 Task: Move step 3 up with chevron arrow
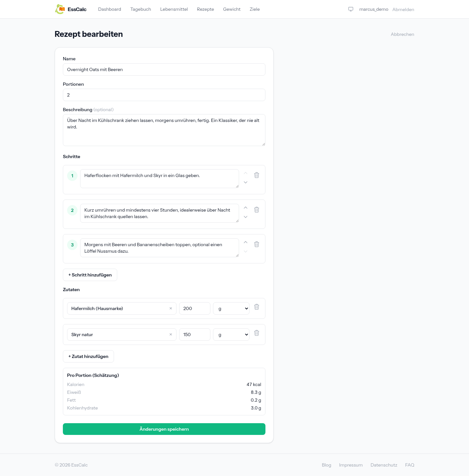(x=246, y=242)
